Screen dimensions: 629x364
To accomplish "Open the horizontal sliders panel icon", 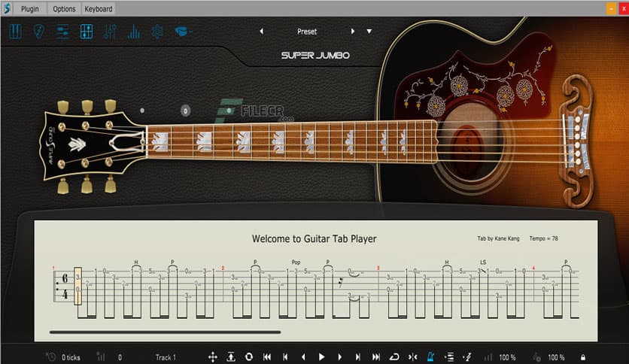I will point(62,32).
